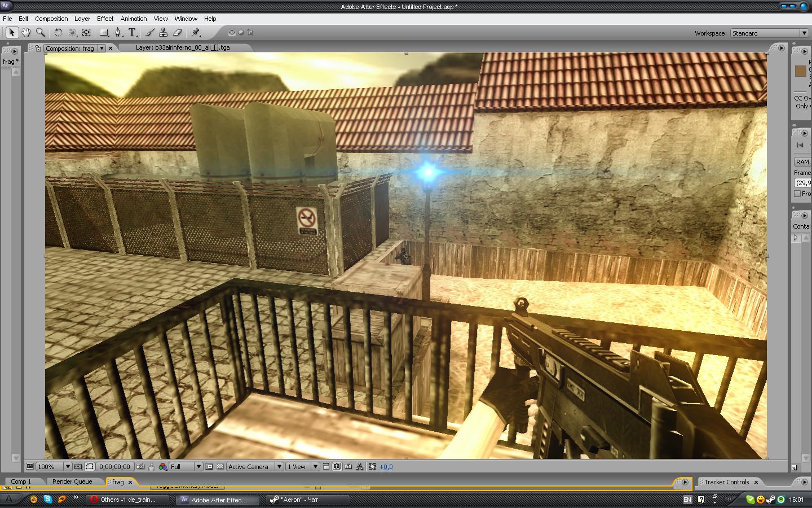Select the Pan Behind tool

click(x=86, y=33)
